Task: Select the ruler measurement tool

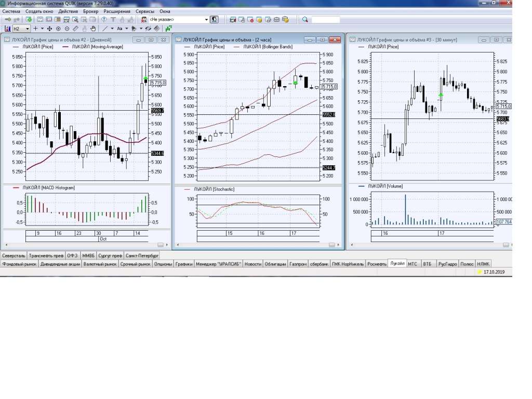Action: point(75,29)
